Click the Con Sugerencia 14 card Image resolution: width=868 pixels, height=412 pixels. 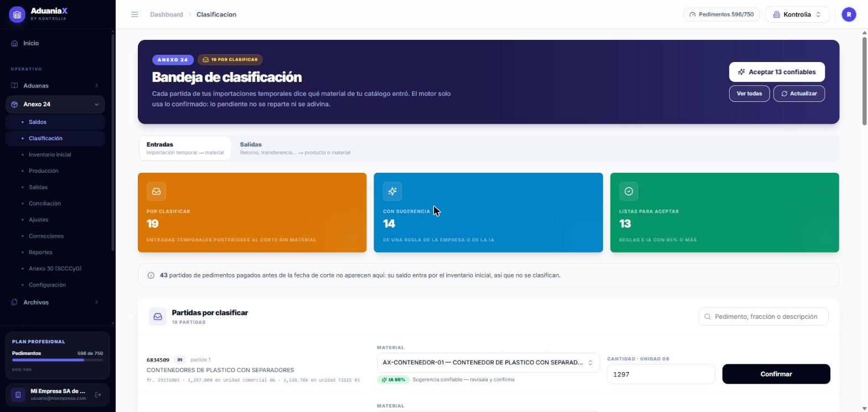coord(488,213)
